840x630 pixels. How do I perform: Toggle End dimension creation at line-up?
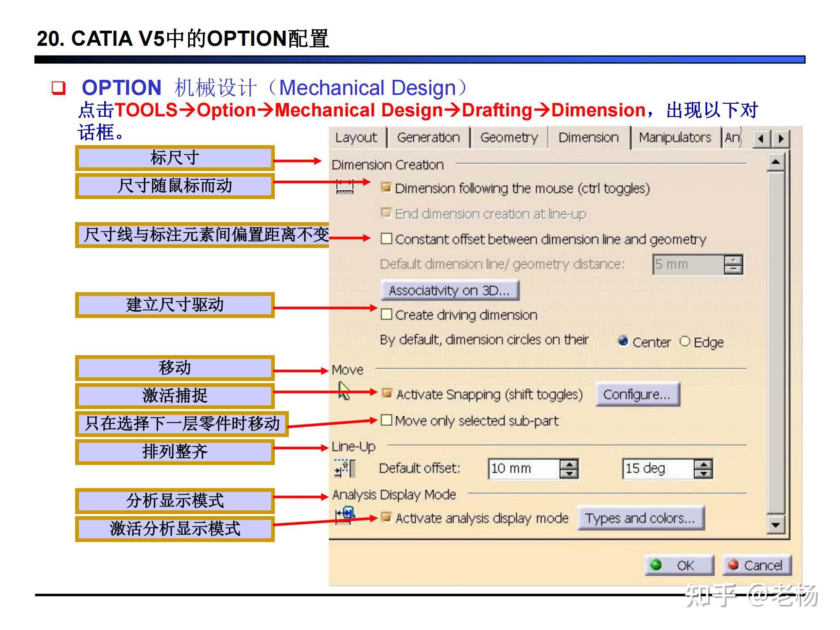pos(386,213)
